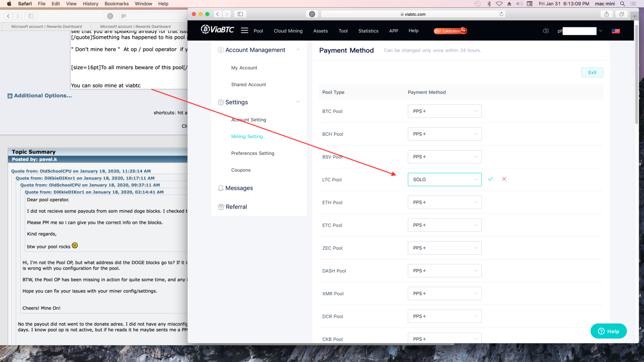This screenshot has width=644, height=362.
Task: Open LTC Pool SOLO dropdown
Action: [x=444, y=179]
